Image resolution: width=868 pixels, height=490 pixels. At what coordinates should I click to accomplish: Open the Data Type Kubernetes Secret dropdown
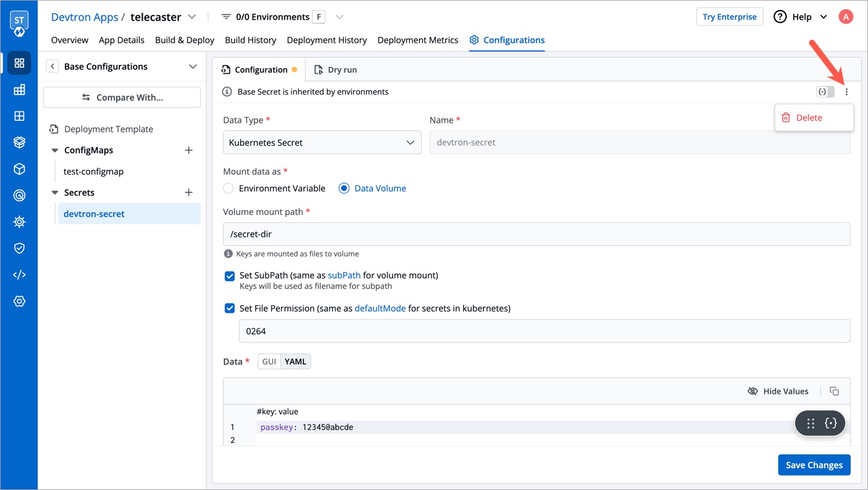coord(322,143)
